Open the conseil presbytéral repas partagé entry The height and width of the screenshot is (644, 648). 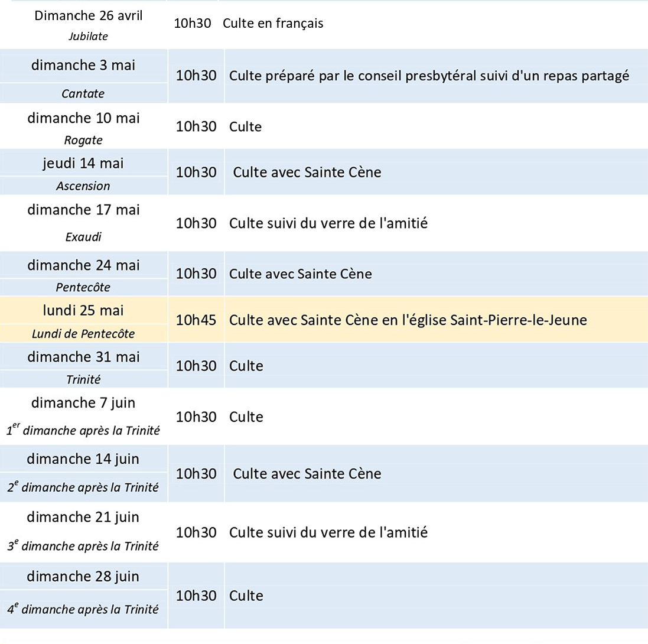click(x=429, y=76)
